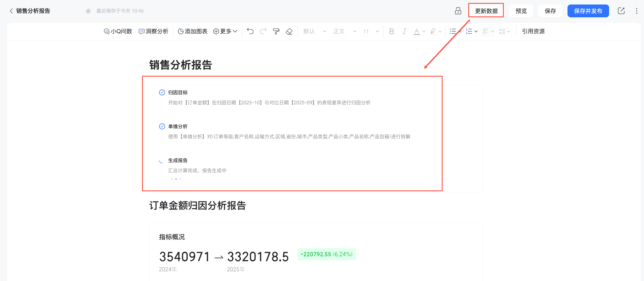Viewport: 644px width, 281px height.
Task: Click the back arrow beside 销售分析报告
Action: [11, 11]
